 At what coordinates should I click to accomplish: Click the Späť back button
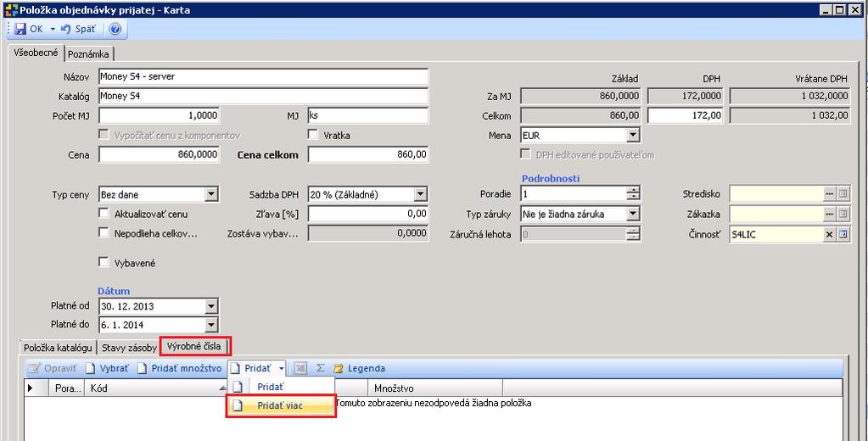coord(78,29)
